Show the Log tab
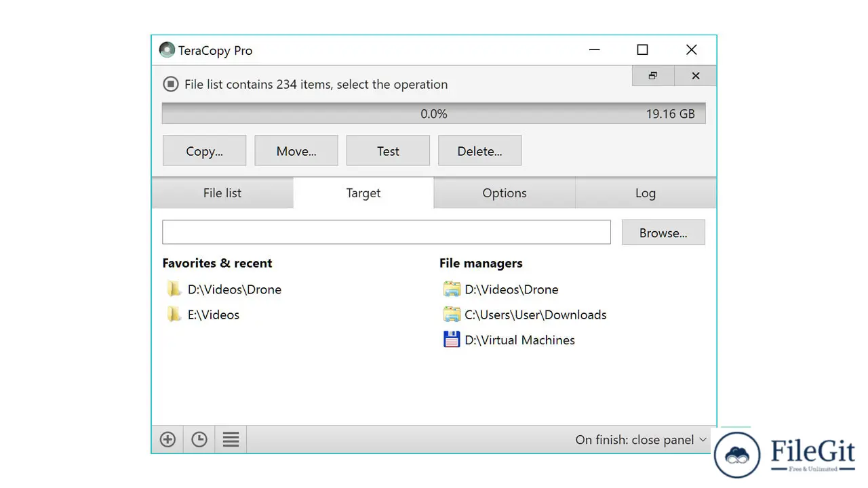Image resolution: width=868 pixels, height=488 pixels. [646, 193]
